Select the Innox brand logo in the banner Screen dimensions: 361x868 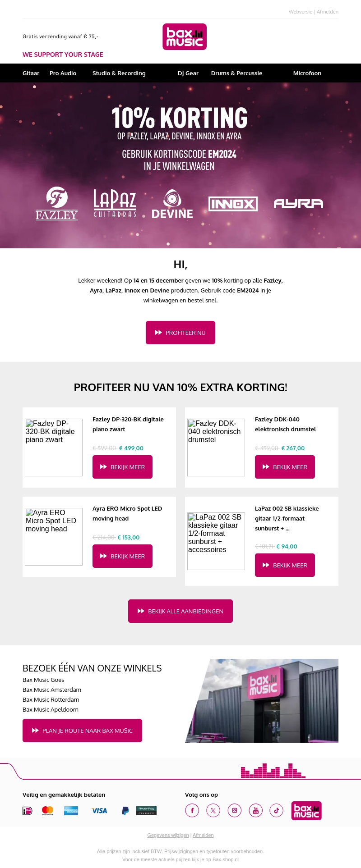click(x=233, y=204)
